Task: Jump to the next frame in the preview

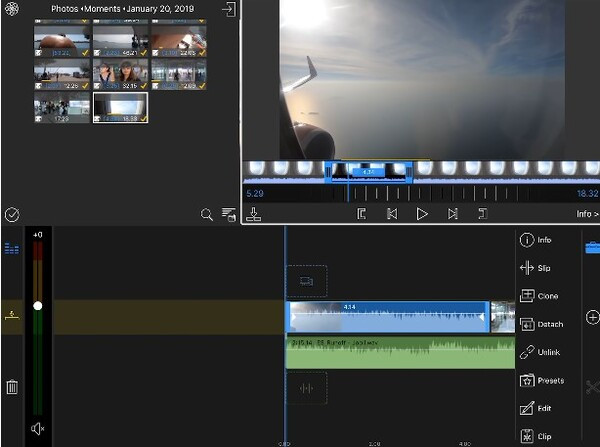Action: click(453, 214)
